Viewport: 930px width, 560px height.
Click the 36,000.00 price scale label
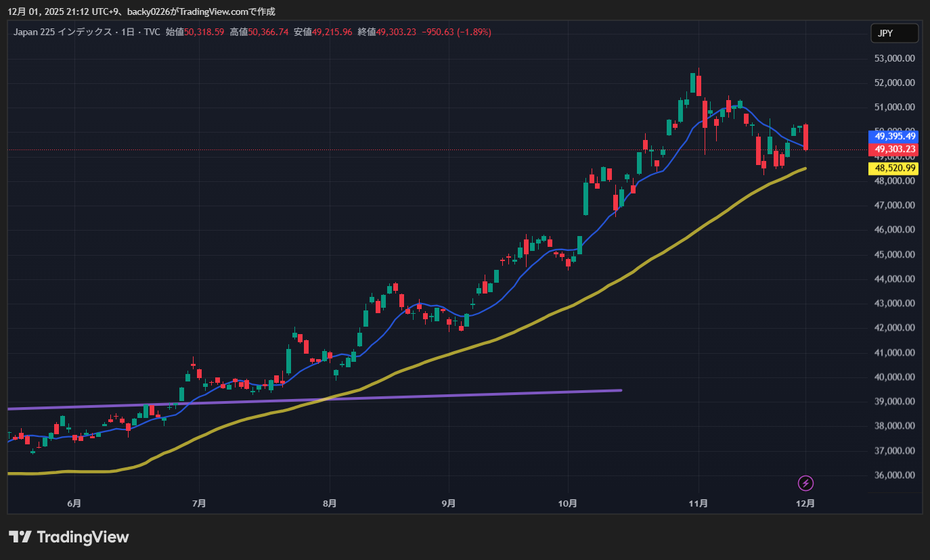tap(895, 475)
